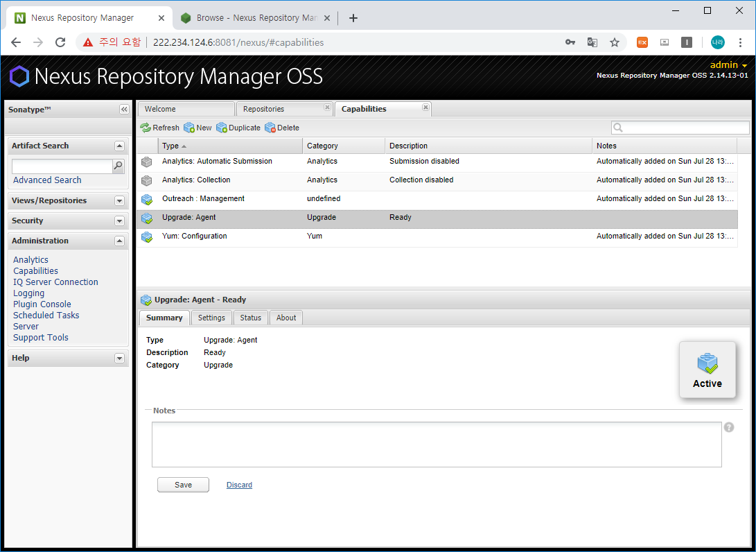Click the Analytics: Automatic Submission row icon
756x552 pixels.
pyautogui.click(x=147, y=162)
